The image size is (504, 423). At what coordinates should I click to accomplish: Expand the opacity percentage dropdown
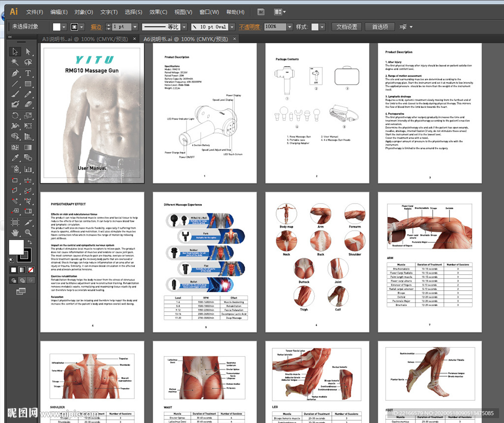[x=289, y=27]
